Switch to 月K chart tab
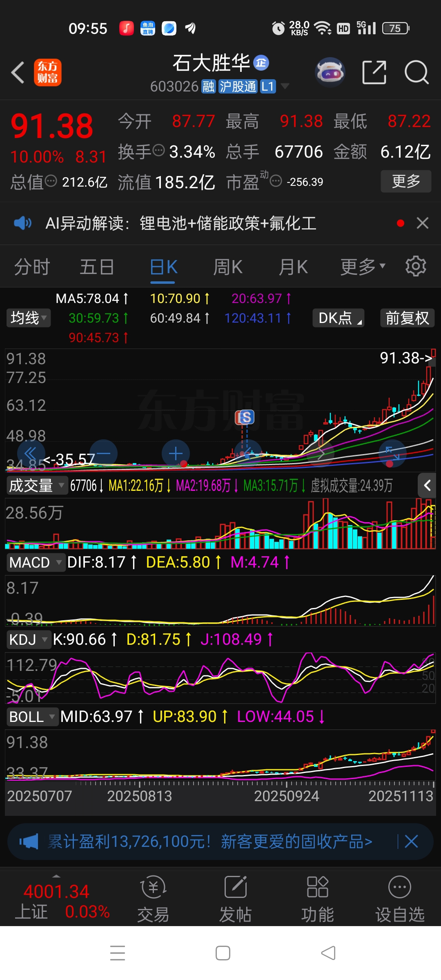This screenshot has height=980, width=441. (293, 267)
